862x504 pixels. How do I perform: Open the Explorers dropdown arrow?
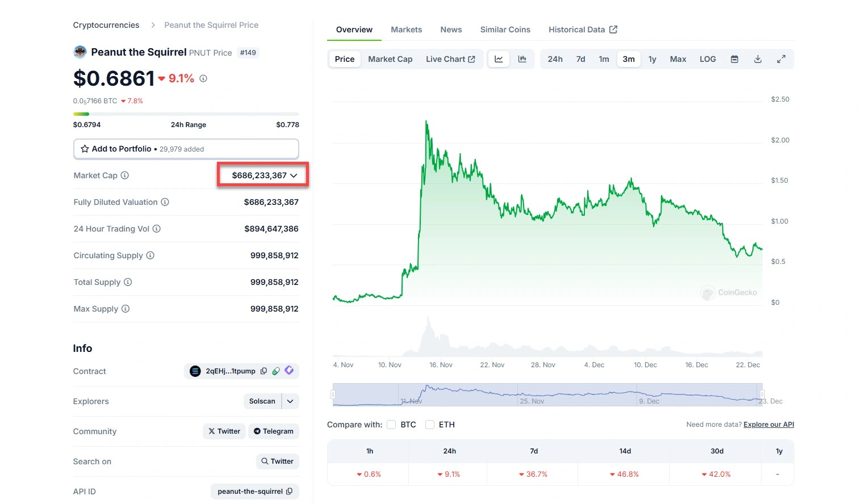tap(290, 401)
